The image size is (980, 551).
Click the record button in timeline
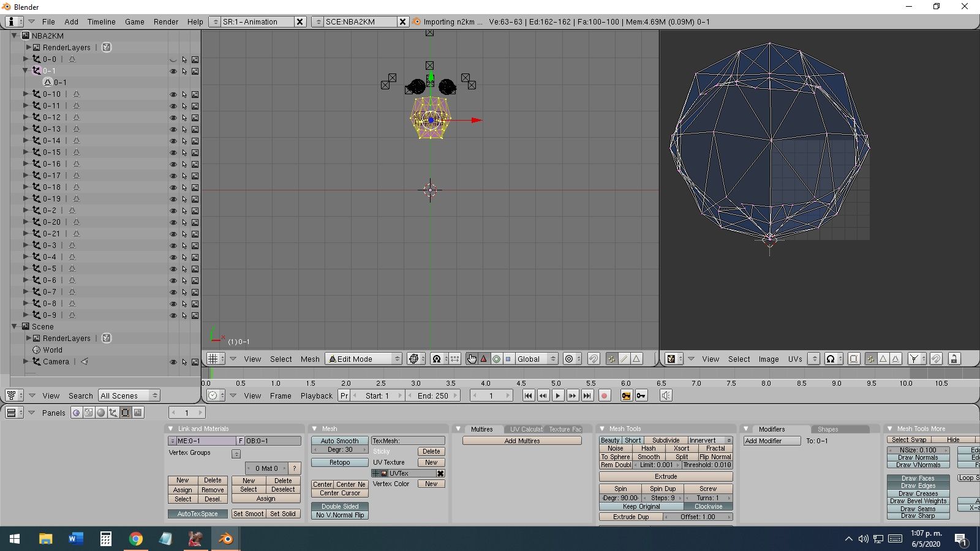pyautogui.click(x=604, y=395)
